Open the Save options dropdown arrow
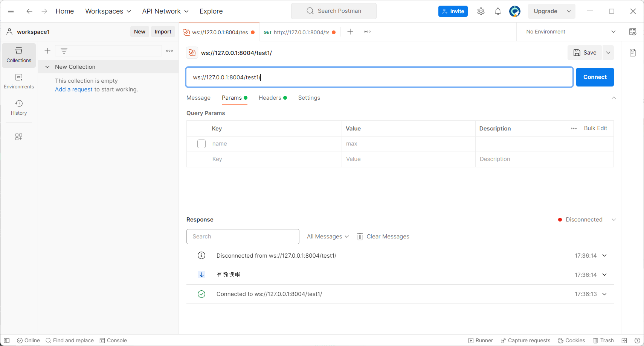 608,53
